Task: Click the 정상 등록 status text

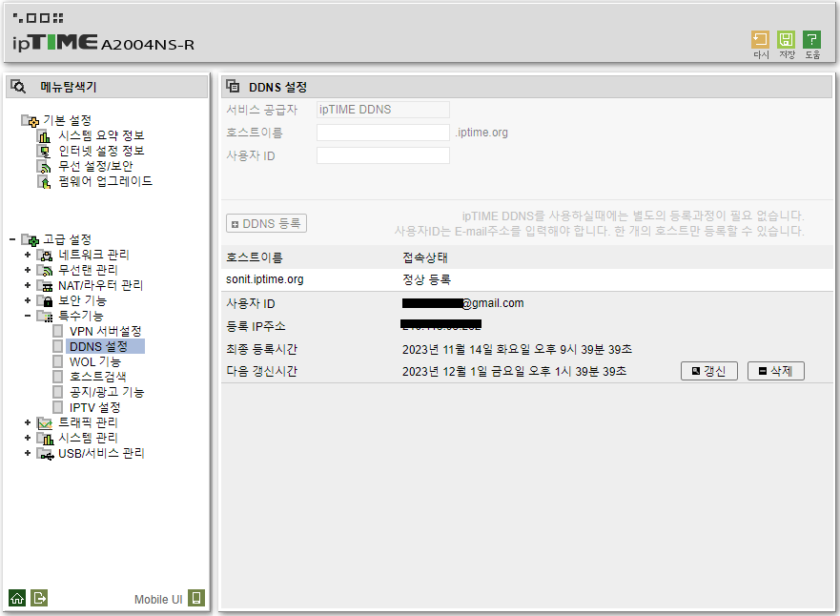Action: pos(426,279)
